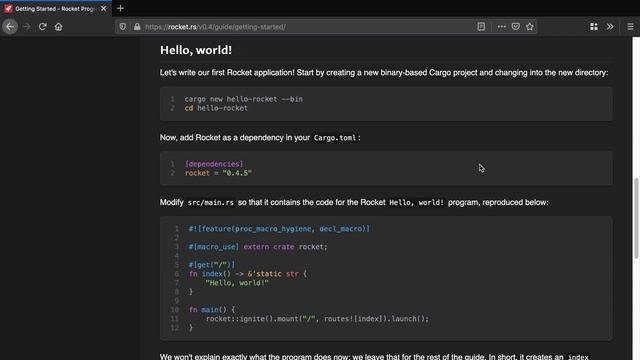Close the Getting Started tab

[x=103, y=9]
